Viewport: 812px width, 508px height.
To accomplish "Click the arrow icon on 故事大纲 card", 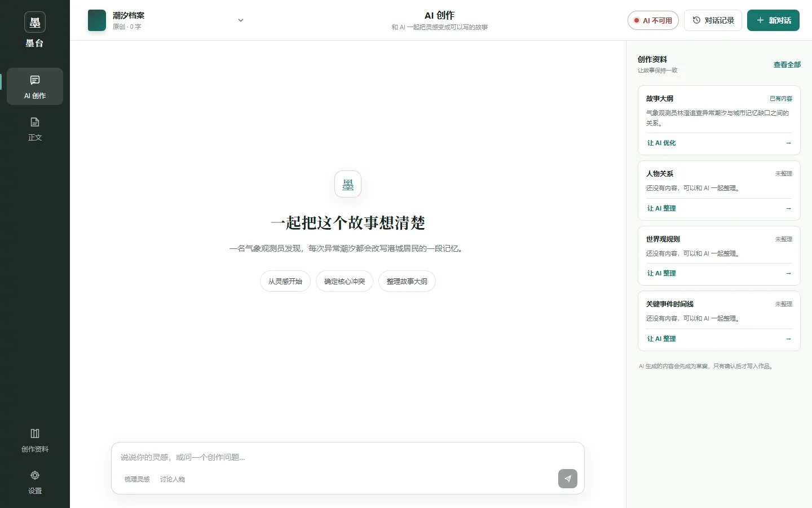I will point(788,143).
